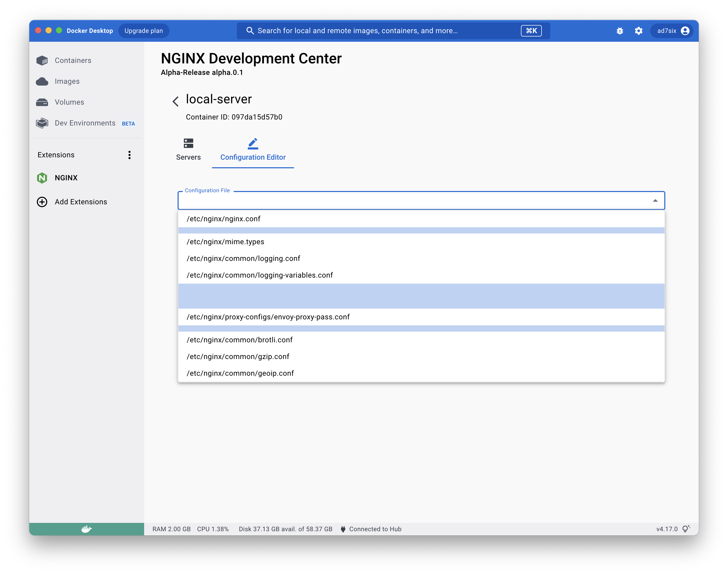Click the Configuration File combo box

(x=421, y=201)
